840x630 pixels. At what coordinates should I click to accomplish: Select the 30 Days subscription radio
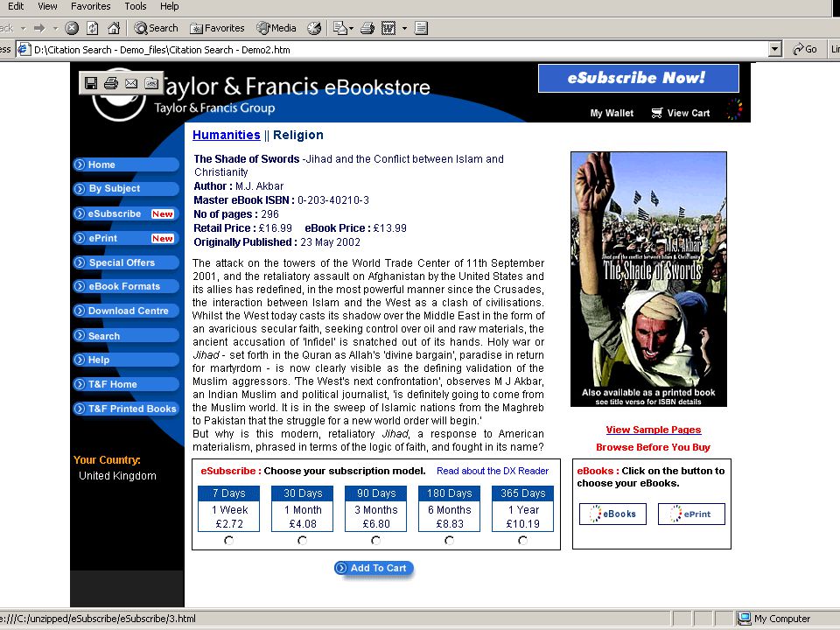(x=302, y=541)
